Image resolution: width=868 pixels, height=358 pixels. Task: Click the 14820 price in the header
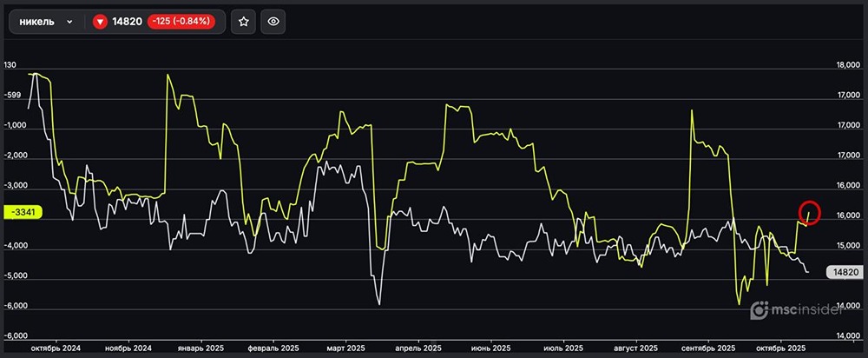(x=127, y=22)
